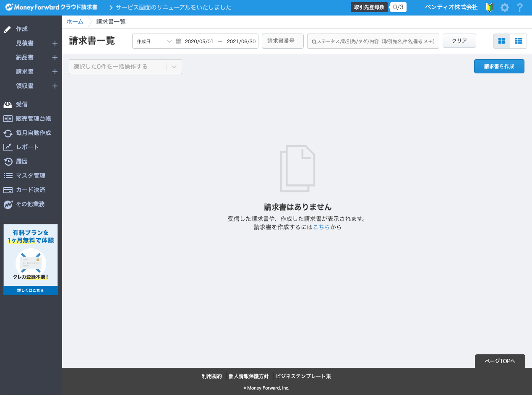Click the ホーム breadcrumb link
Viewport: 532px width, 395px height.
pos(75,22)
